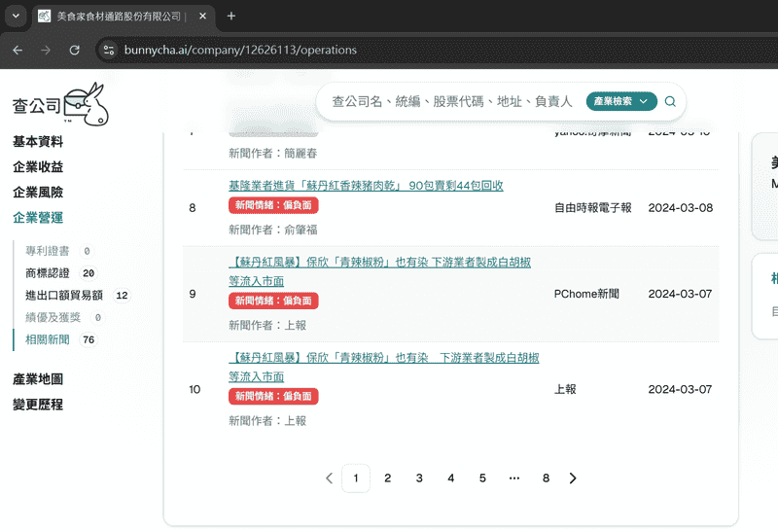This screenshot has height=532, width=778.
Task: Go to pagination page 5
Action: click(482, 479)
